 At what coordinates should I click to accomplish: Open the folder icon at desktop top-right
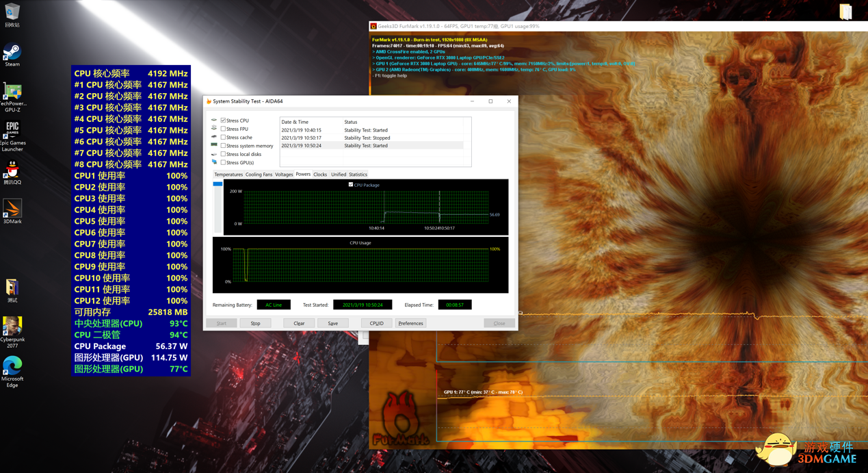[846, 12]
